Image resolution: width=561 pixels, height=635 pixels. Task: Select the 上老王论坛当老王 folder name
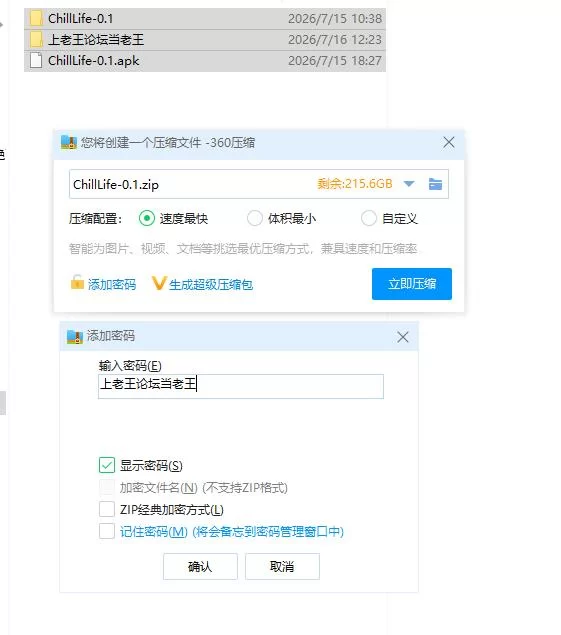pos(96,40)
